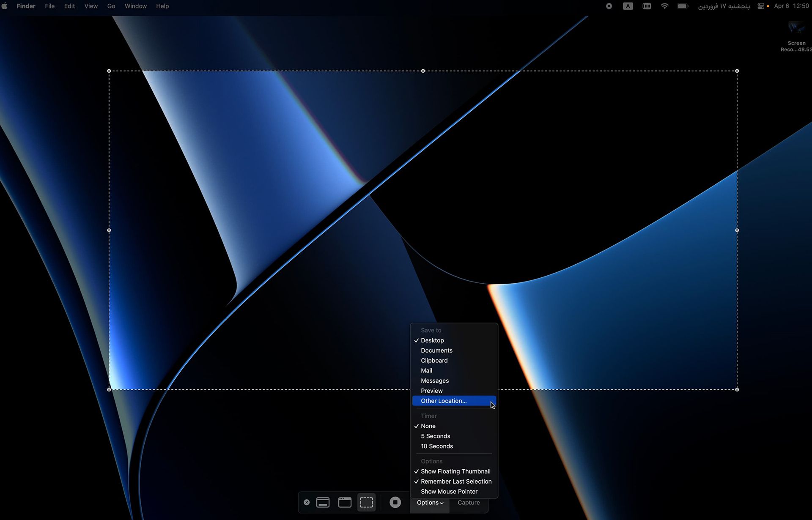Select the Record Selected Window icon
Viewport: 812px width, 520px height.
point(345,502)
